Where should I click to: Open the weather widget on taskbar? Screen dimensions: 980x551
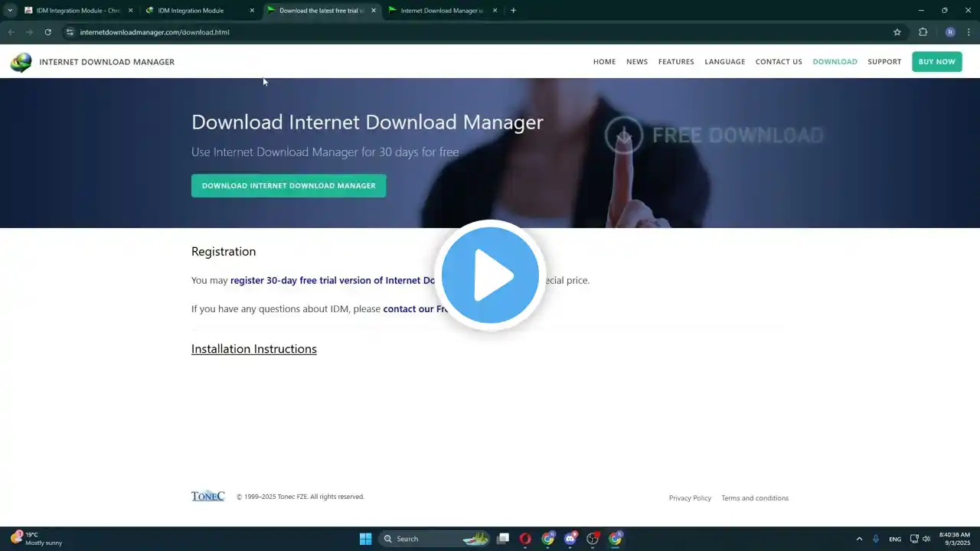(37, 539)
